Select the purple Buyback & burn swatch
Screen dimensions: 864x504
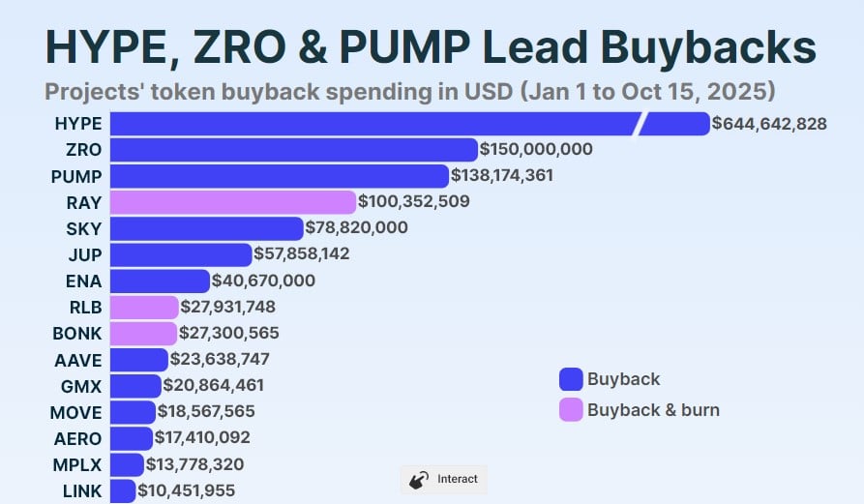(x=571, y=410)
